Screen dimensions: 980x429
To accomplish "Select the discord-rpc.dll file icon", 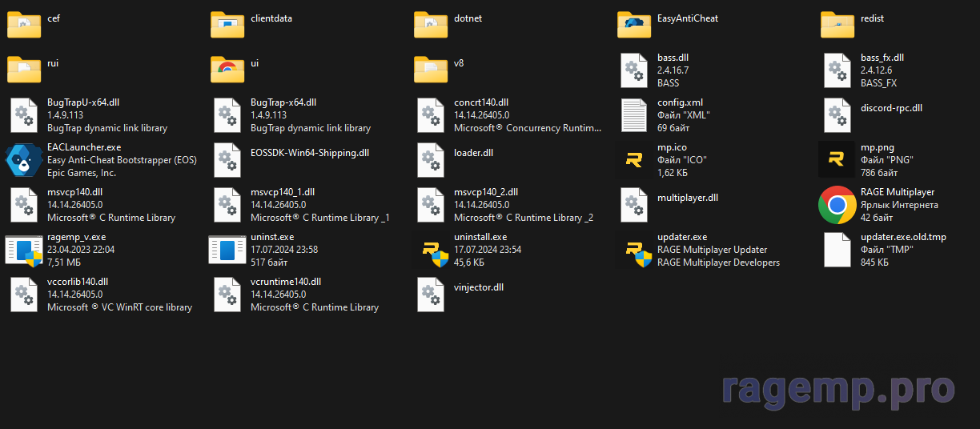I will (837, 115).
